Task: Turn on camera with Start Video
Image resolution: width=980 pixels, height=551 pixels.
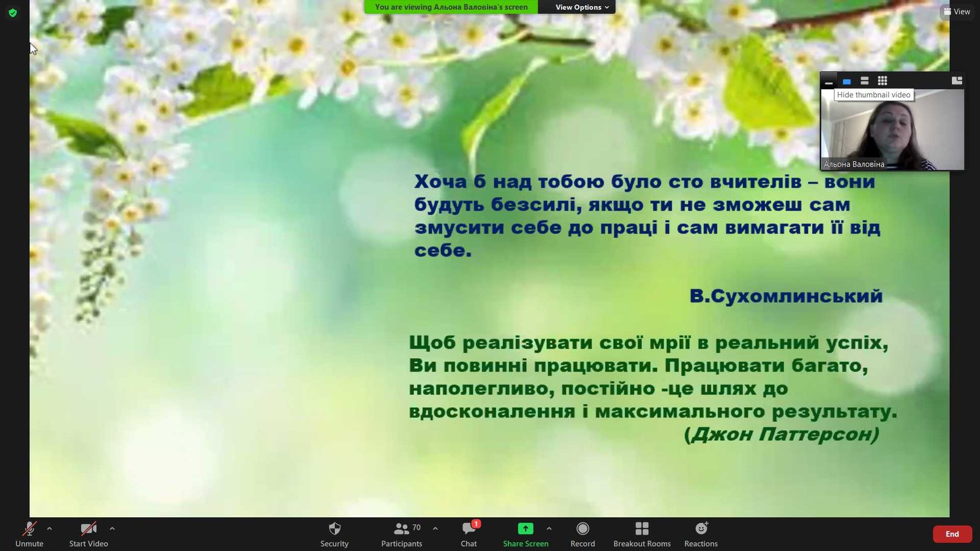Action: point(88,529)
